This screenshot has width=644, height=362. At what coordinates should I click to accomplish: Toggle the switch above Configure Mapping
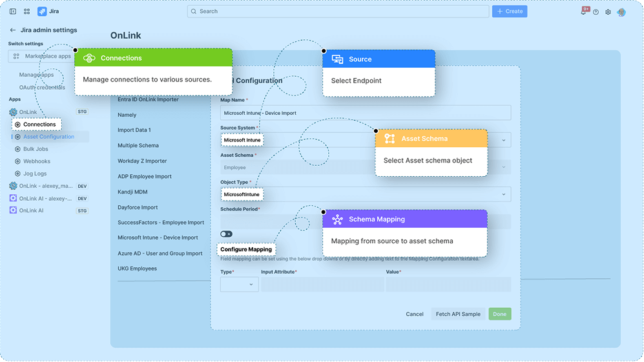click(x=226, y=234)
